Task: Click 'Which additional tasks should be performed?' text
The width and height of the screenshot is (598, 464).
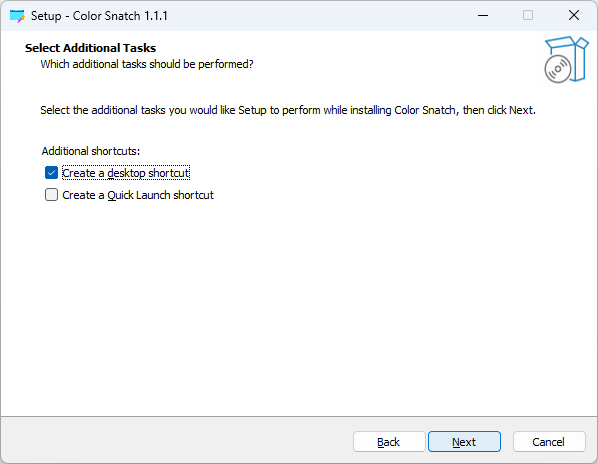Action: click(x=147, y=64)
